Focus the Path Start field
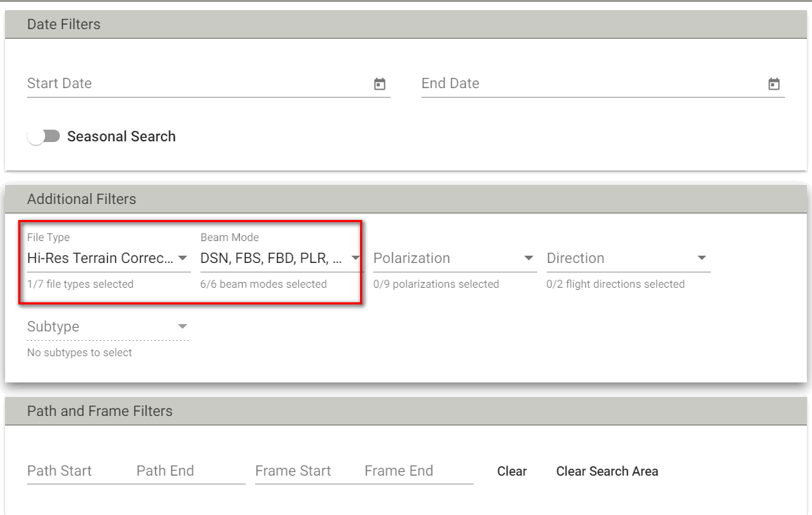812x515 pixels. pyautogui.click(x=77, y=471)
